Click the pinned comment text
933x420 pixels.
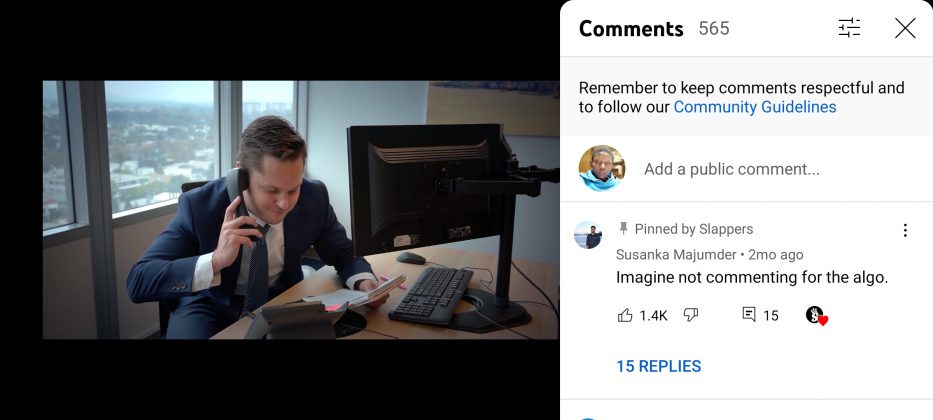pyautogui.click(x=752, y=277)
